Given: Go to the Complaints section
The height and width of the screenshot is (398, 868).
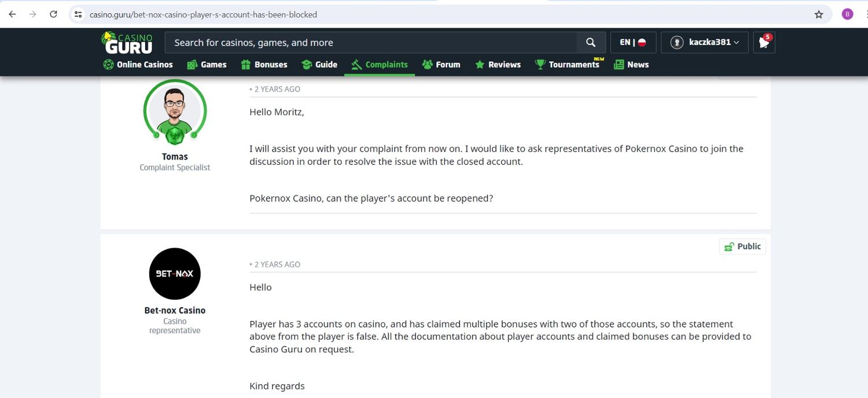Looking at the screenshot, I should 380,65.
